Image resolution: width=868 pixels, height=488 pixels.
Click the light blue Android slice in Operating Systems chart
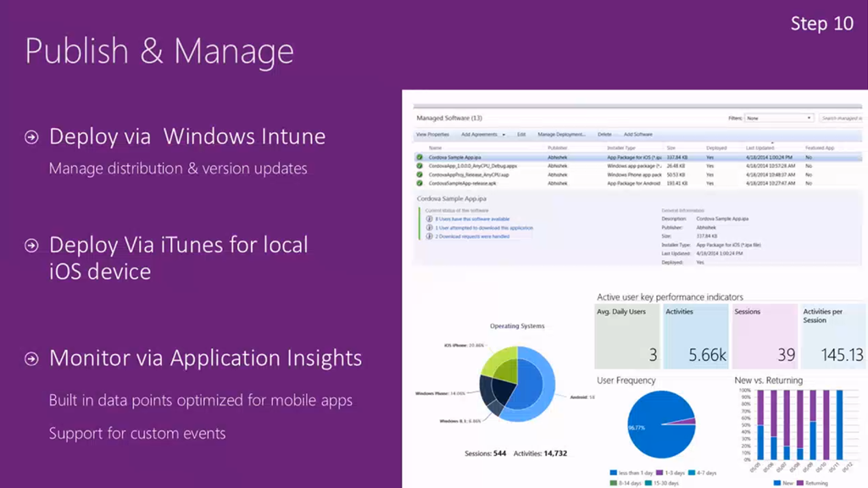(548, 382)
